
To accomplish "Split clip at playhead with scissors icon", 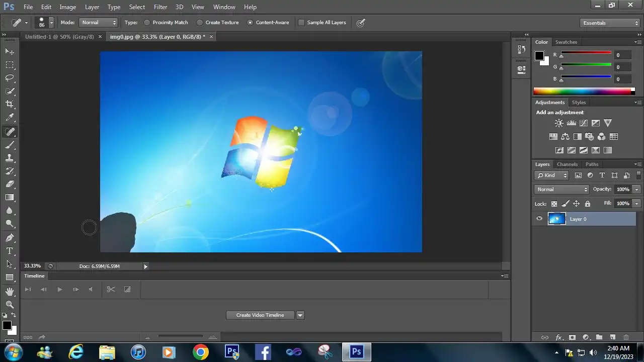I will [x=111, y=289].
